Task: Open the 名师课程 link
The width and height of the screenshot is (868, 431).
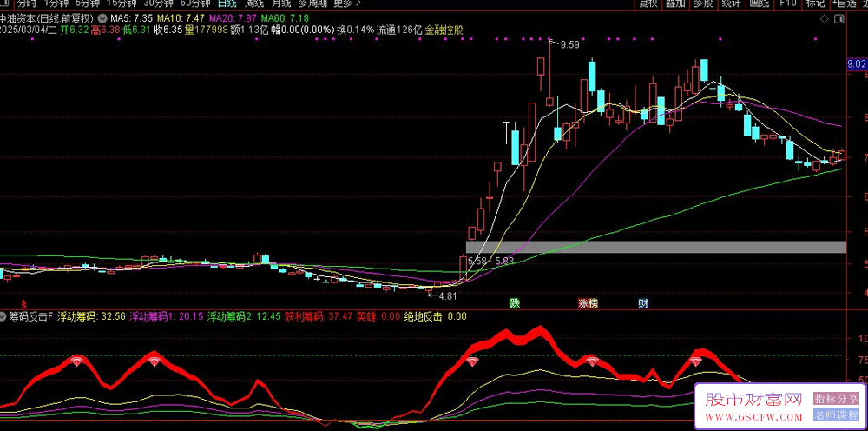Action: pos(836,415)
